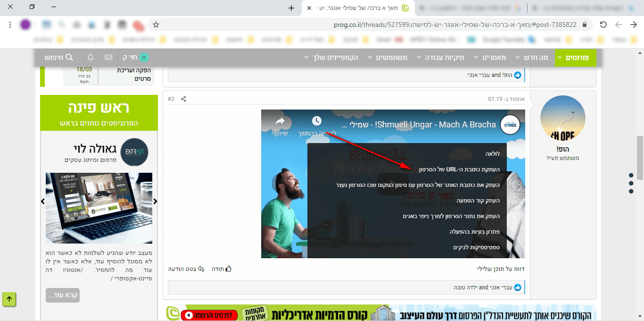This screenshot has height=321, width=644.
Task: Open the messages envelope in forum navbar
Action: click(x=108, y=57)
